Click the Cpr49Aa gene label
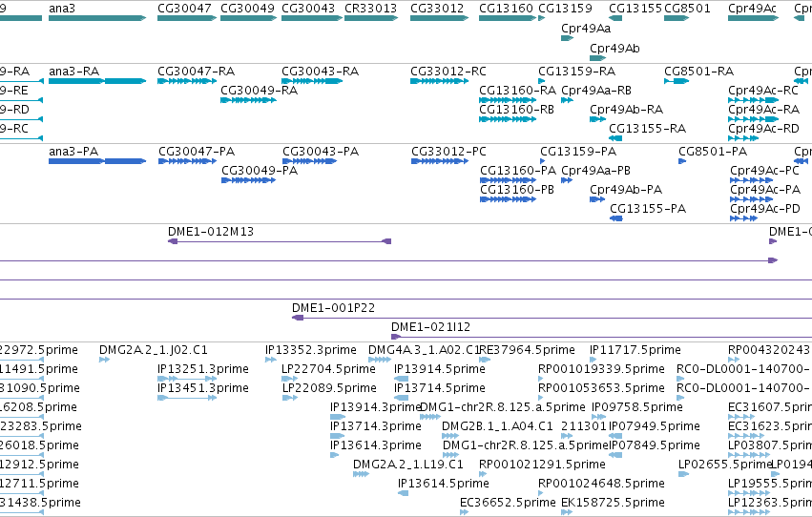 (x=586, y=28)
